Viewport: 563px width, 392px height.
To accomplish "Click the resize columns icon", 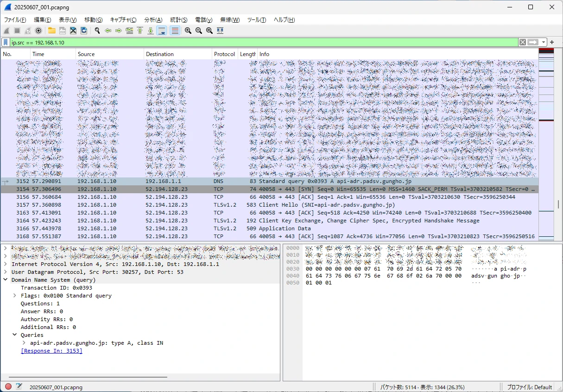I will [220, 31].
